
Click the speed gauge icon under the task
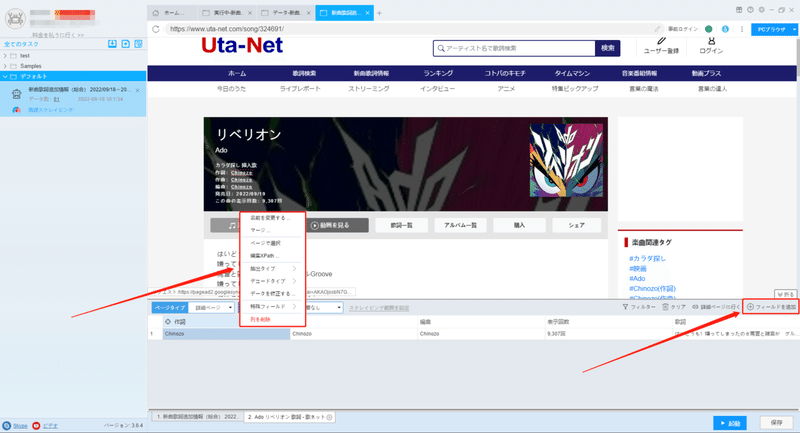[16, 110]
